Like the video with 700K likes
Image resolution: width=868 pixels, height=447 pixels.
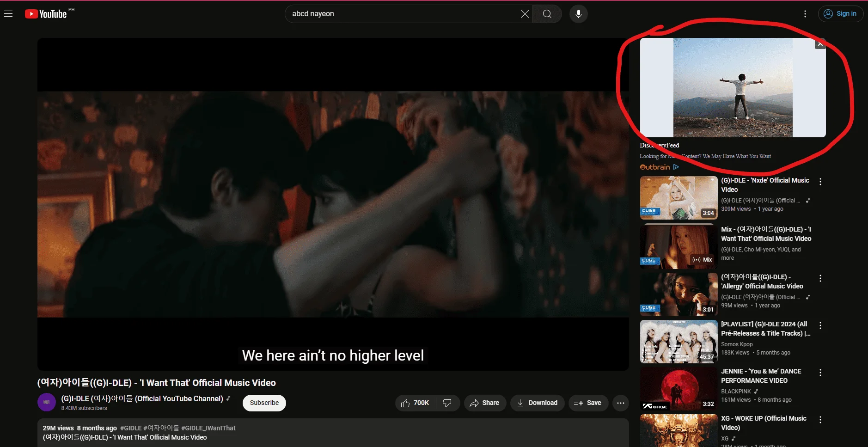click(416, 403)
